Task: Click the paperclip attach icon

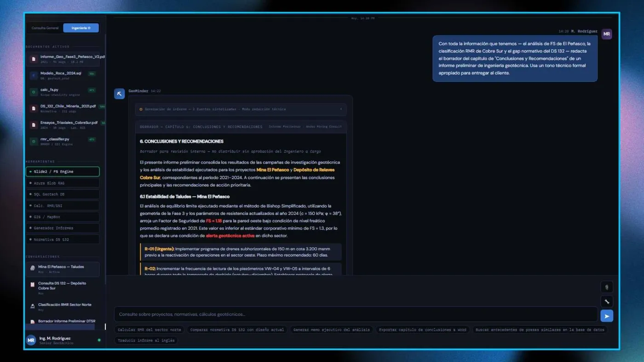Action: coord(607,287)
